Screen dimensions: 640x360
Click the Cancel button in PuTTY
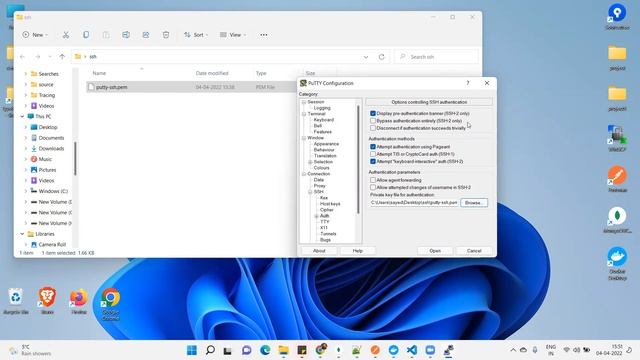(474, 251)
